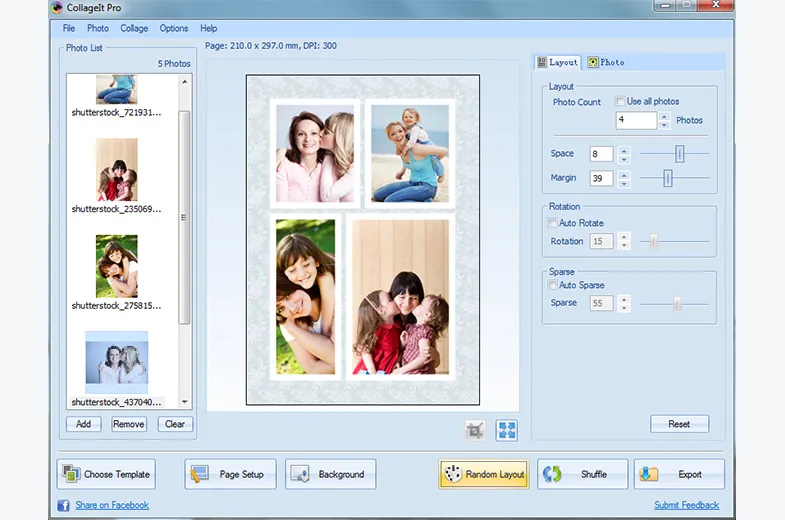Click the Sparse slider handle
Image resolution: width=785 pixels, height=520 pixels.
point(677,304)
